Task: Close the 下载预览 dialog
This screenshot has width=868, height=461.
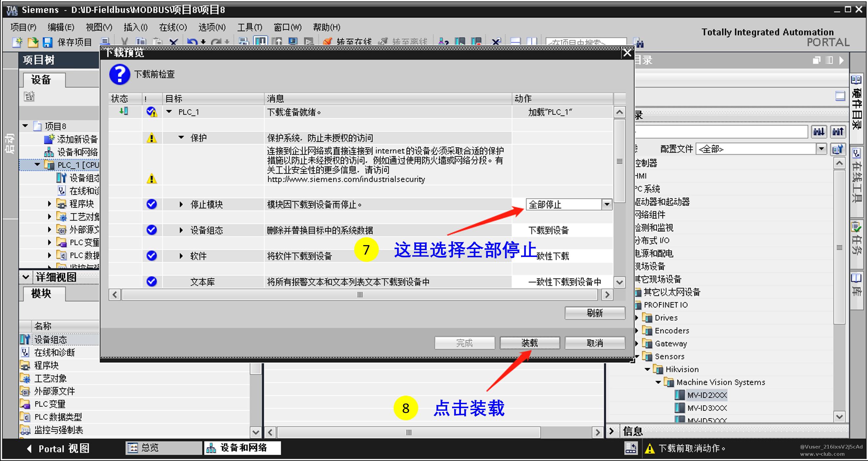Action: [x=627, y=53]
